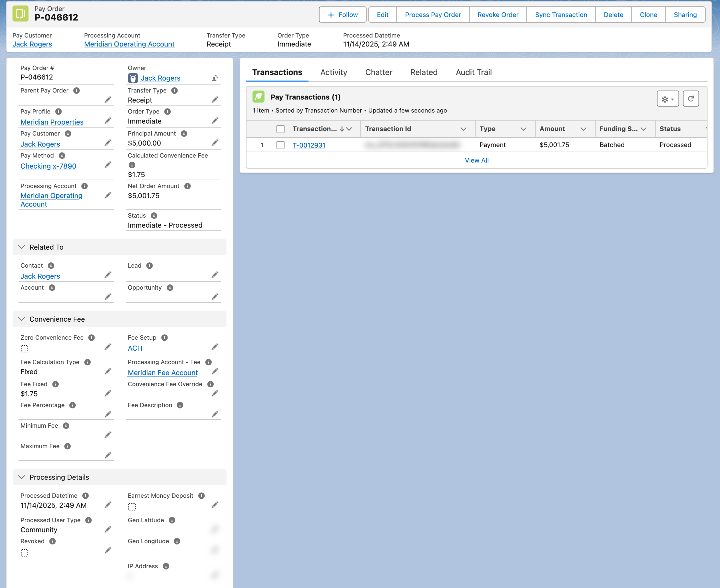Viewport: 720px width, 588px height.
Task: Click pencil icon to edit Principal Amount
Action: [x=214, y=143]
